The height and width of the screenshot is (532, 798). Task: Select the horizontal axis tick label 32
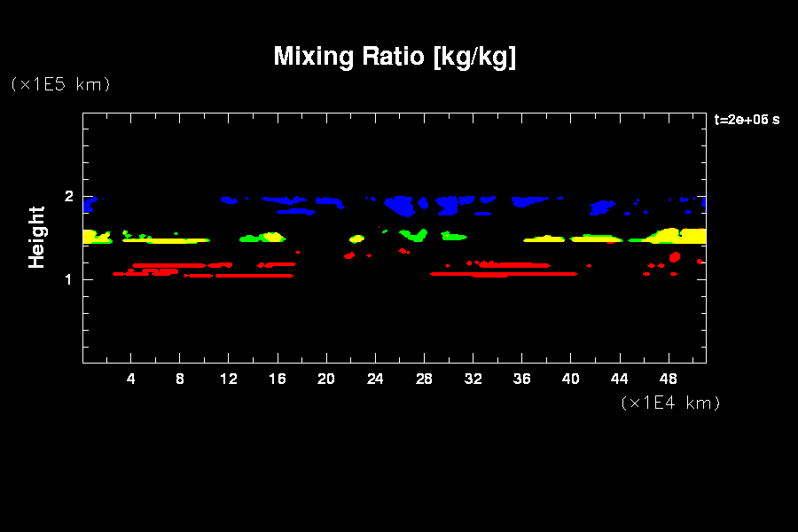473,379
